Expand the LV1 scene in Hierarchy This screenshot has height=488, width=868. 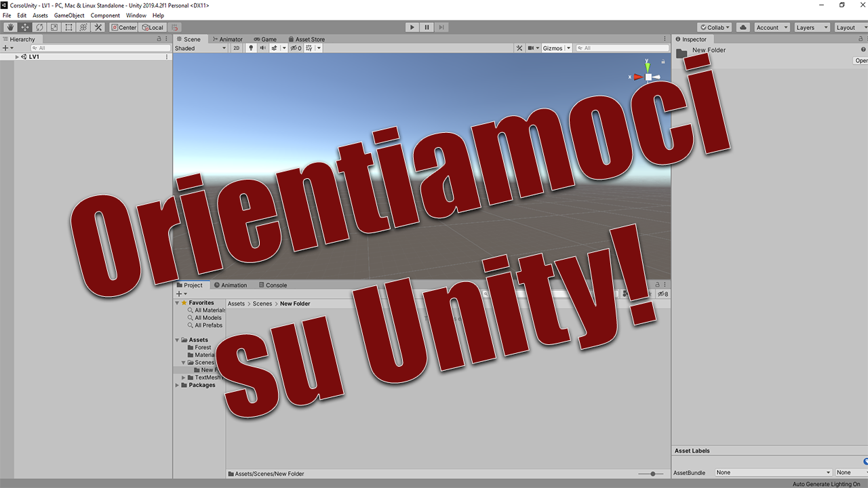click(x=17, y=57)
